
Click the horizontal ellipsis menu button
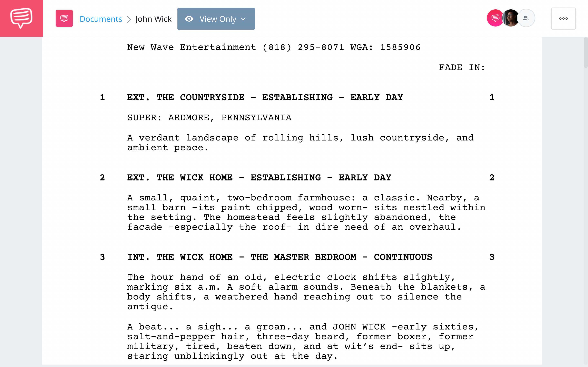tap(563, 18)
